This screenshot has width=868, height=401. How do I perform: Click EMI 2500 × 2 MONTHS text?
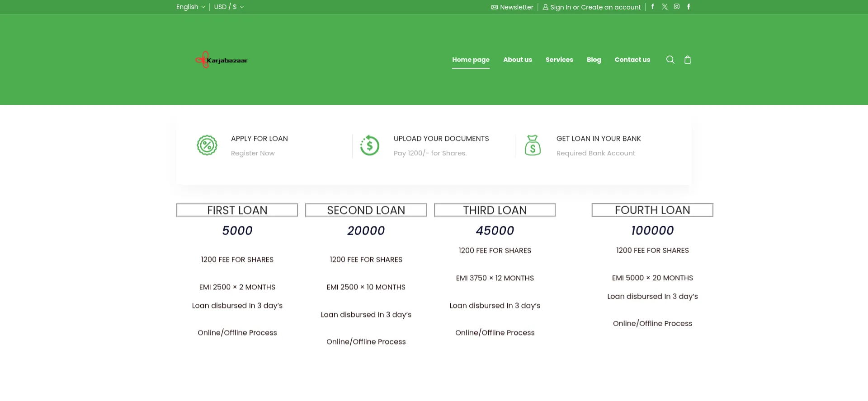pyautogui.click(x=237, y=287)
